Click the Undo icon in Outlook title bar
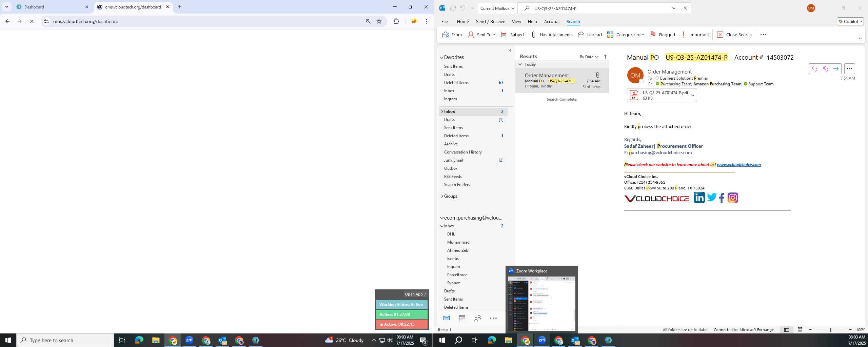This screenshot has height=347, width=868. click(462, 8)
